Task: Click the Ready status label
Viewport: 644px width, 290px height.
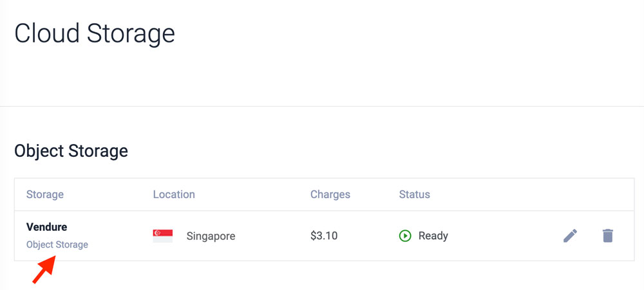Action: 433,236
